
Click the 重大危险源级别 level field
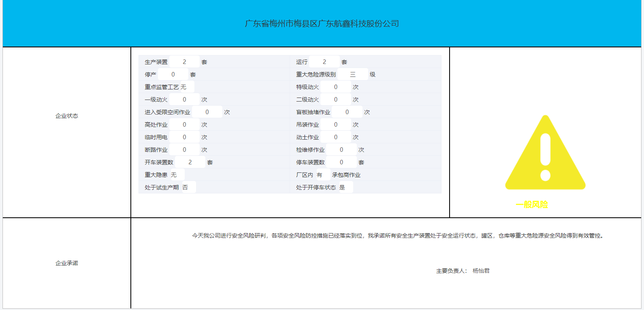coord(353,74)
